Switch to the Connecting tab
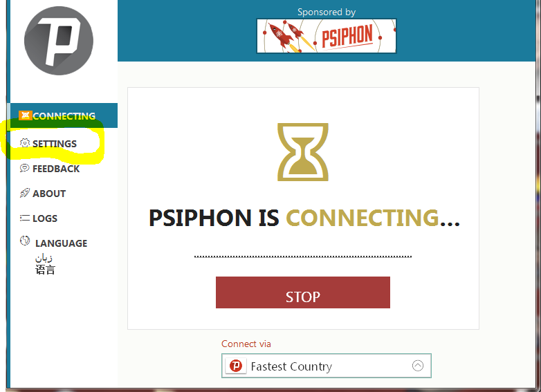Screen dimensions: 541x392 (64, 115)
